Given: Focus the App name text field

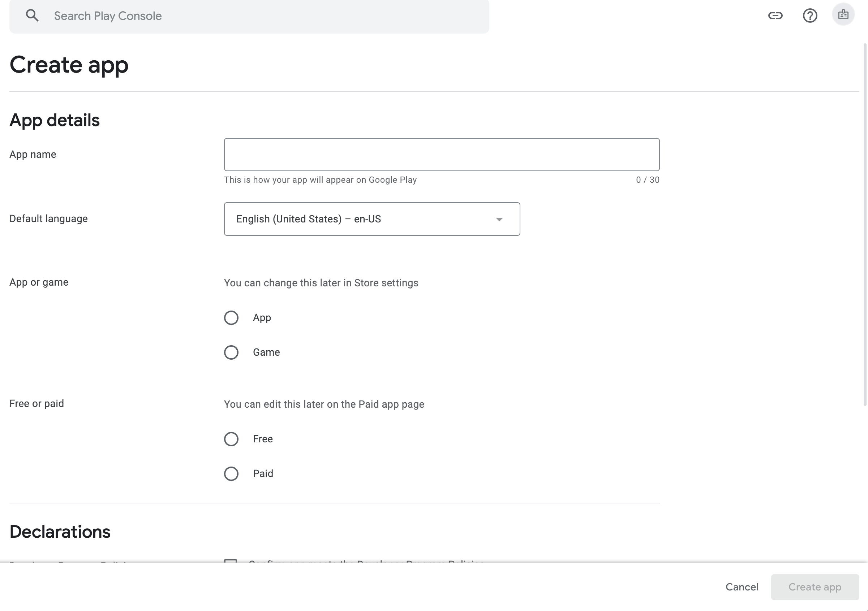Looking at the screenshot, I should click(x=442, y=155).
